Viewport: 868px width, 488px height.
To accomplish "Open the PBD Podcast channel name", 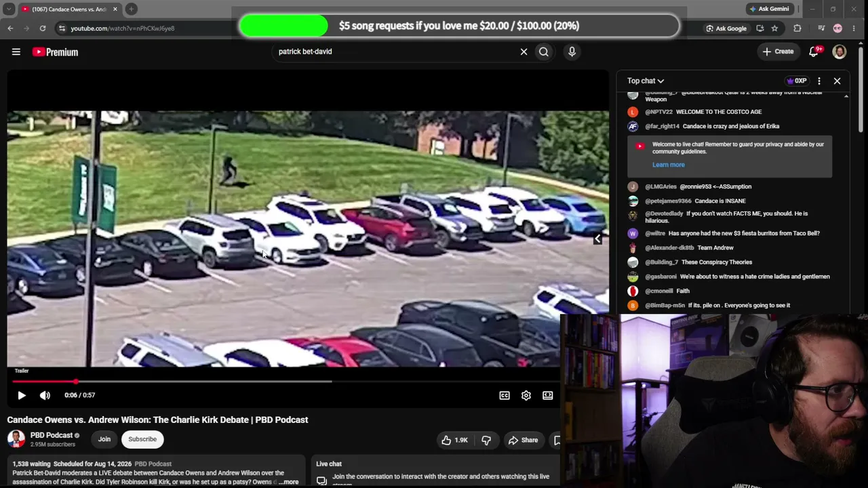I will pos(52,435).
